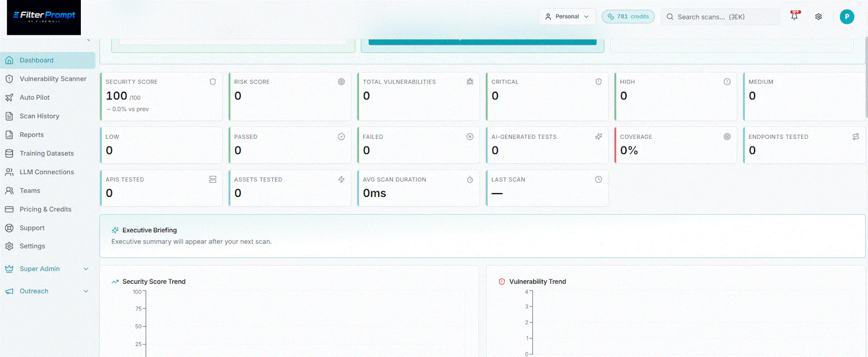This screenshot has width=868, height=357.
Task: Open the notifications bell
Action: [x=794, y=16]
